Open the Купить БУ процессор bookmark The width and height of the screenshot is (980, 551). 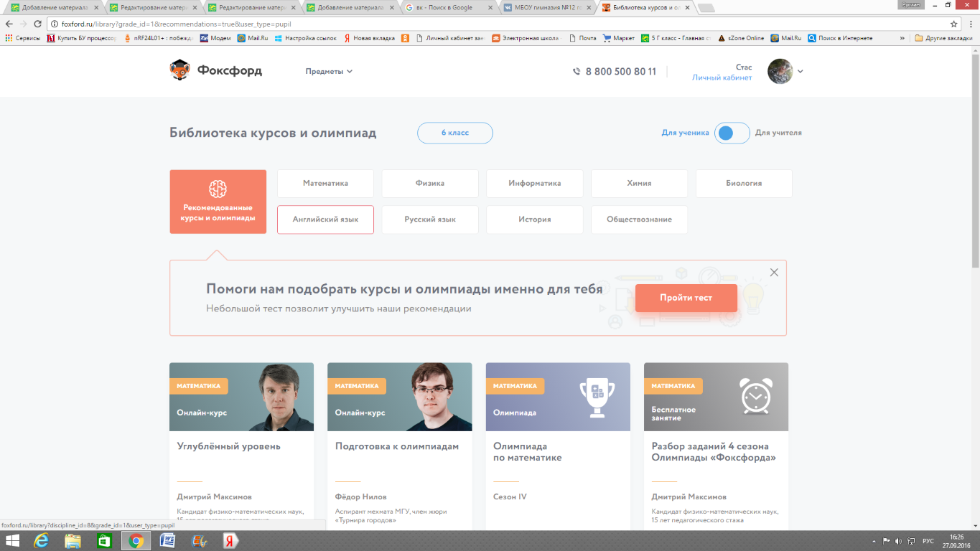click(81, 38)
